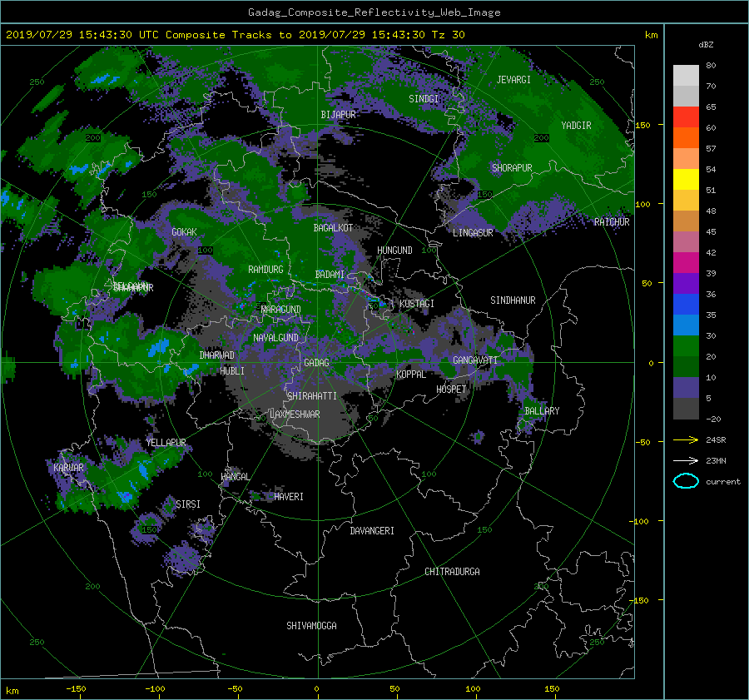This screenshot has width=749, height=700.
Task: Click the CHITRADURGA city label
Action: pyautogui.click(x=452, y=572)
